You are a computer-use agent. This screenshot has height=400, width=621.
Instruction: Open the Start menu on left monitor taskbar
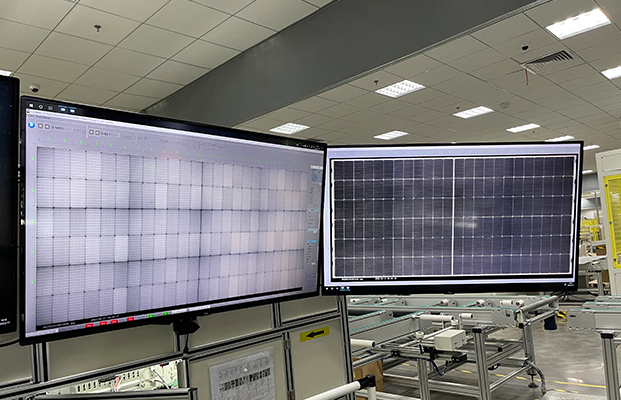pos(31,105)
